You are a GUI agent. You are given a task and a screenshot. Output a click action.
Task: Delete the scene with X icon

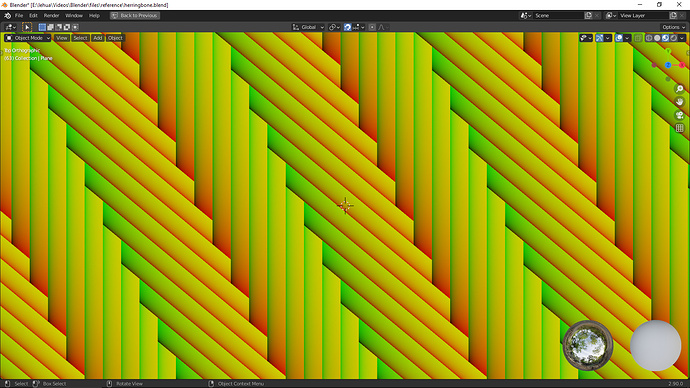[x=597, y=15]
